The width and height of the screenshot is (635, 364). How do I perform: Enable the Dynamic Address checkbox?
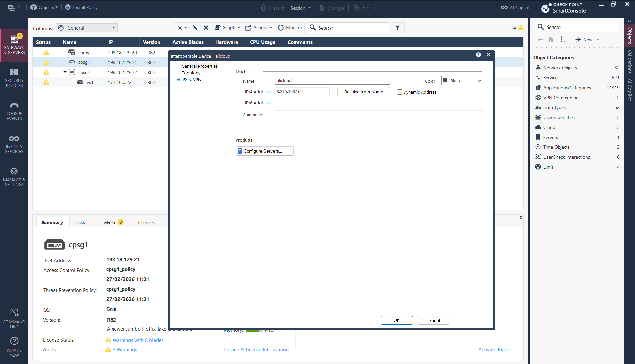[400, 92]
